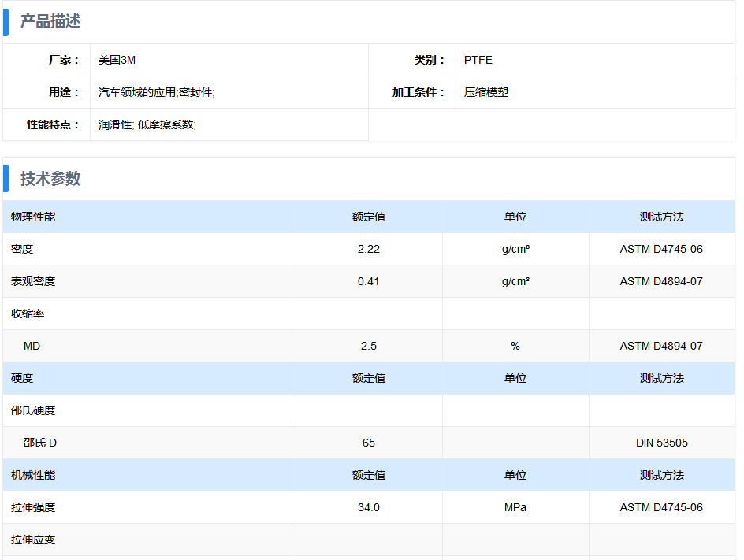Click the 压缩模塑 processing condition value
744x560 pixels.
pyautogui.click(x=485, y=92)
